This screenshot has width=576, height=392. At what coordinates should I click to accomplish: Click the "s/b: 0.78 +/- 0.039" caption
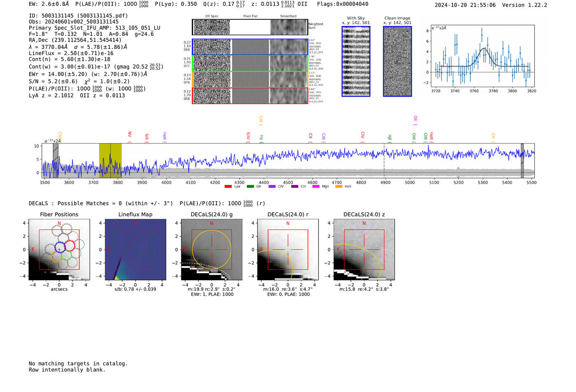point(135,289)
